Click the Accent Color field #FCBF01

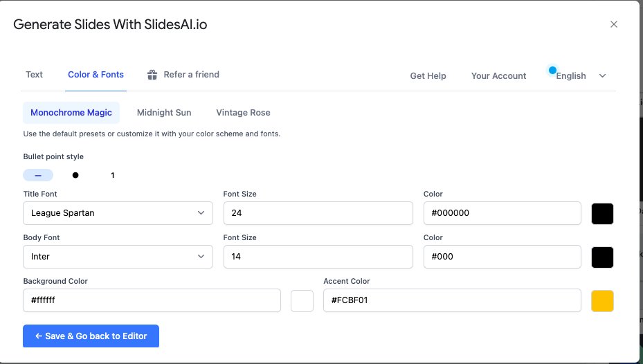pos(452,300)
